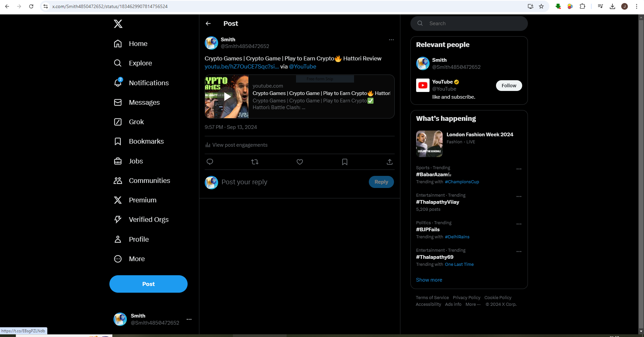Open Messages from sidebar
The height and width of the screenshot is (337, 644).
coord(137,102)
